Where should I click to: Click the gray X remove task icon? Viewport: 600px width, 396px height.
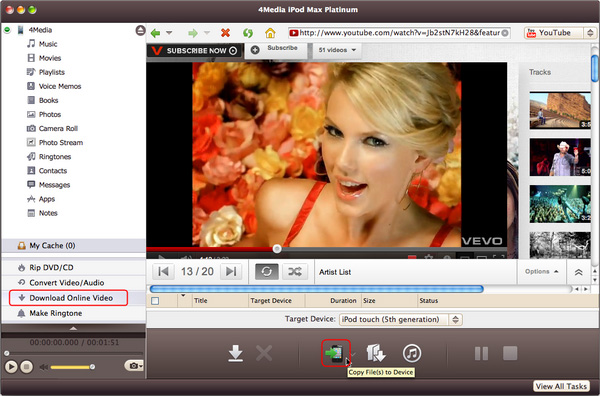pyautogui.click(x=264, y=353)
